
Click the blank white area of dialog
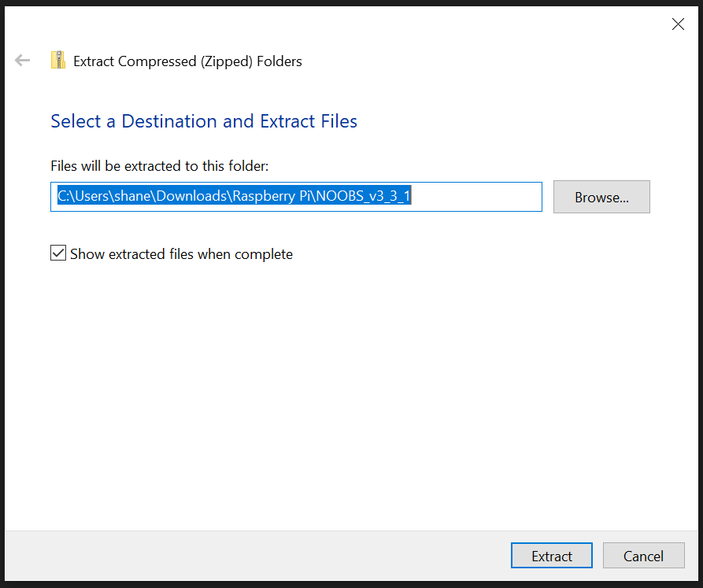(x=354, y=394)
